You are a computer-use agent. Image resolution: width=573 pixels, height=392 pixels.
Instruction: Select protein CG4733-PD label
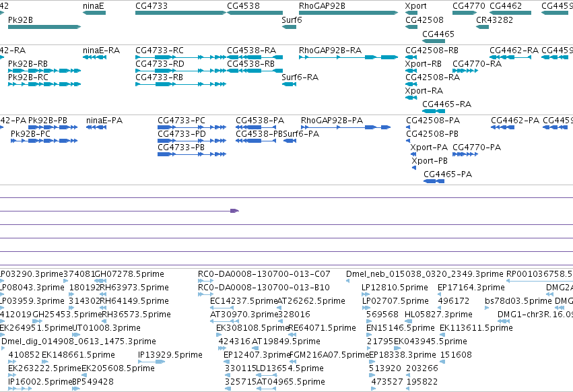pyautogui.click(x=182, y=134)
